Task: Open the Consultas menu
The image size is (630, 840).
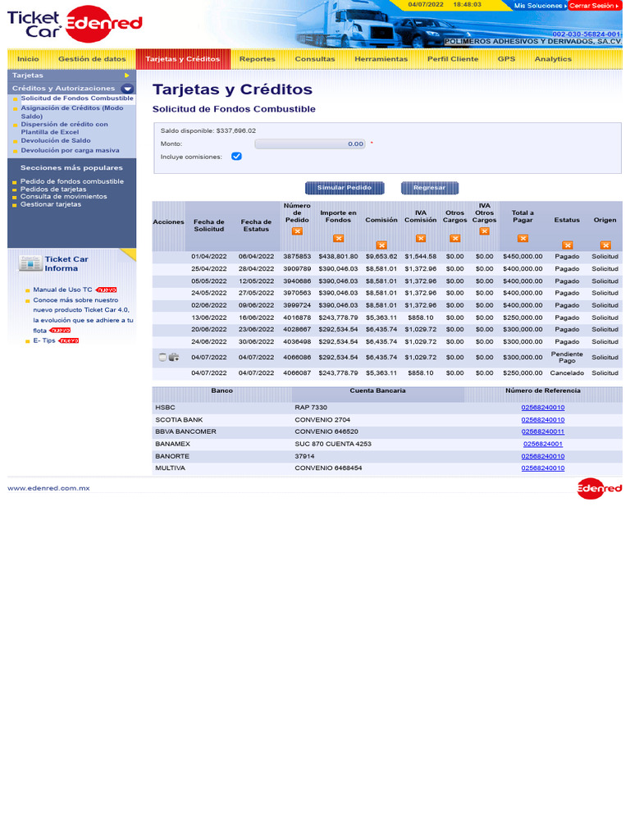Action: tap(315, 59)
